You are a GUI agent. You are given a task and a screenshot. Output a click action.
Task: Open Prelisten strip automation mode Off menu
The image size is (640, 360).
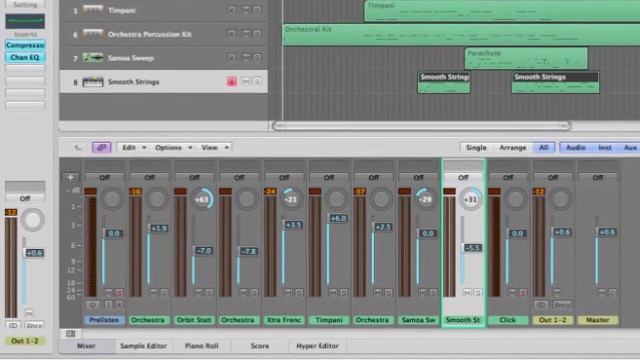tap(104, 178)
